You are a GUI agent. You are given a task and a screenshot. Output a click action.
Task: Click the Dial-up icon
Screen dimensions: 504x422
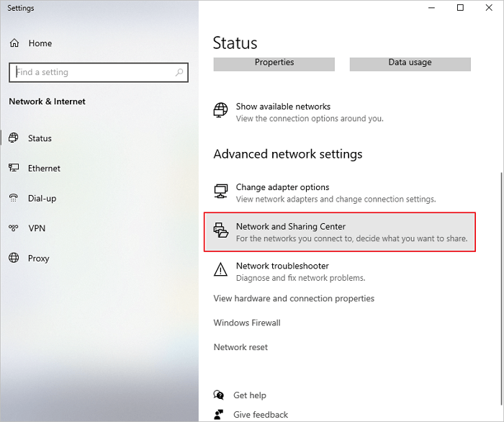(x=14, y=198)
